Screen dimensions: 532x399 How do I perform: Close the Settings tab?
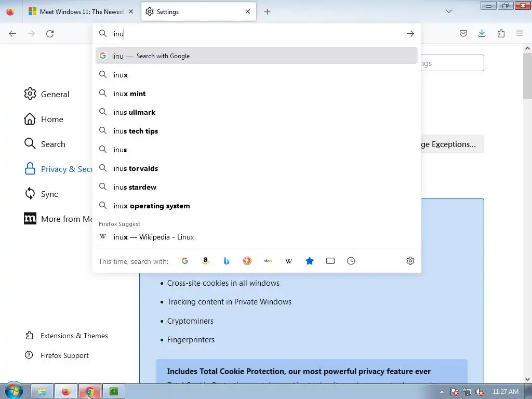248,11
